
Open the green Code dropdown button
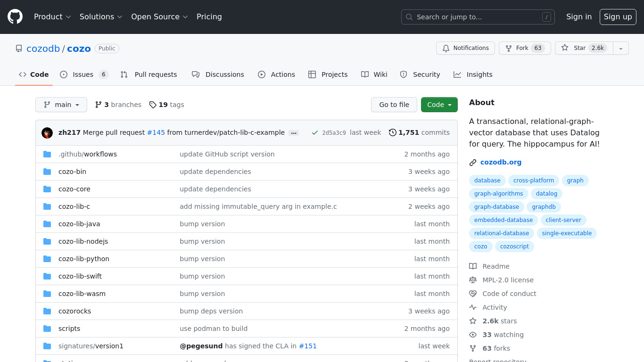pos(439,105)
